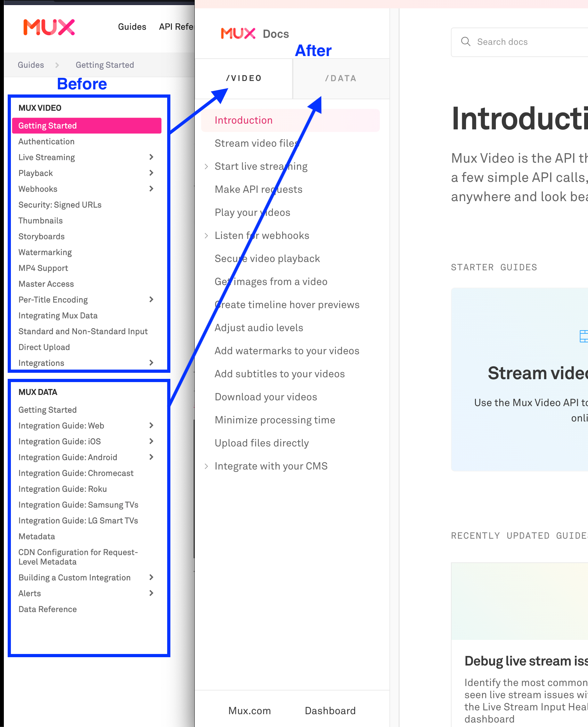This screenshot has width=588, height=727.
Task: Expand the Listen for webhooks section
Action: [206, 235]
